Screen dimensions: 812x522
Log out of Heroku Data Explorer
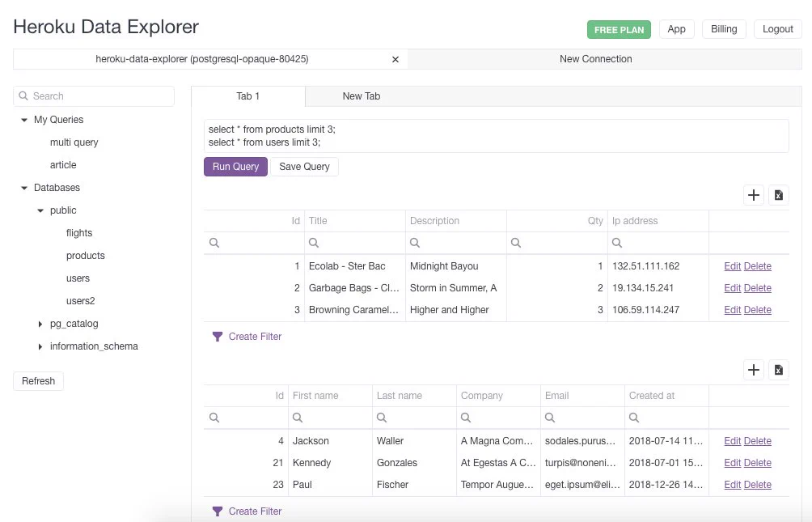coord(778,29)
